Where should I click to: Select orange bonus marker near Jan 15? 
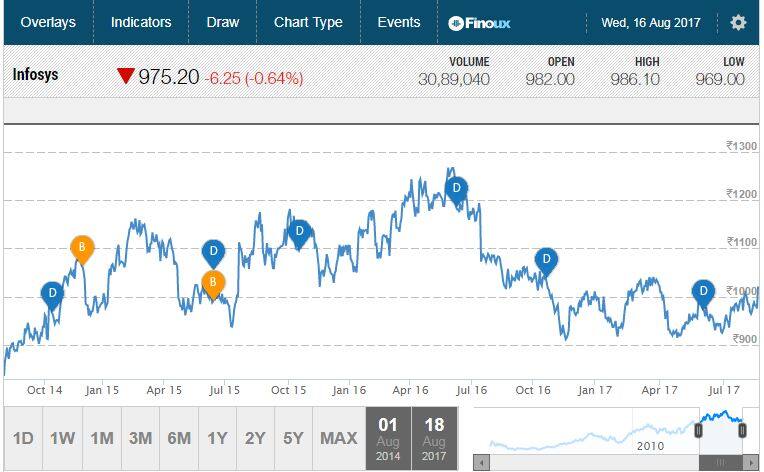pyautogui.click(x=82, y=248)
